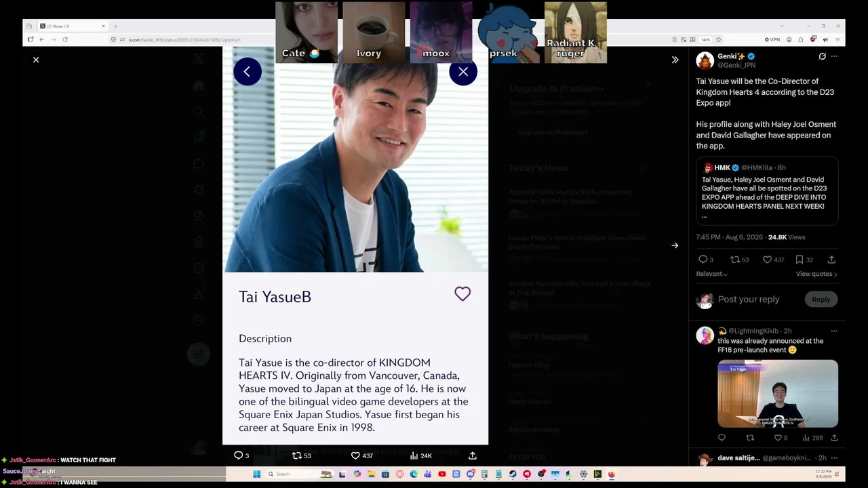View analytics showing 24K under the photo
This screenshot has width=868, height=488.
point(422,455)
